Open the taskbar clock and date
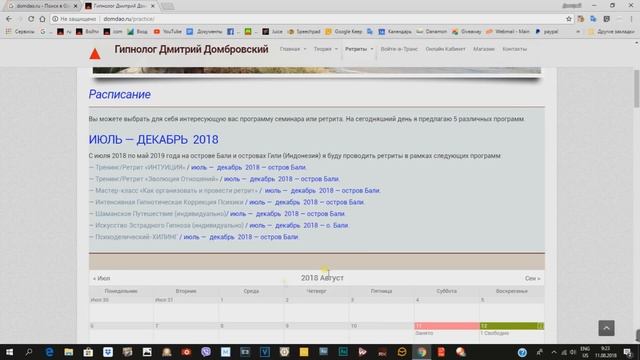This screenshot has height=360, width=640. coord(606,352)
